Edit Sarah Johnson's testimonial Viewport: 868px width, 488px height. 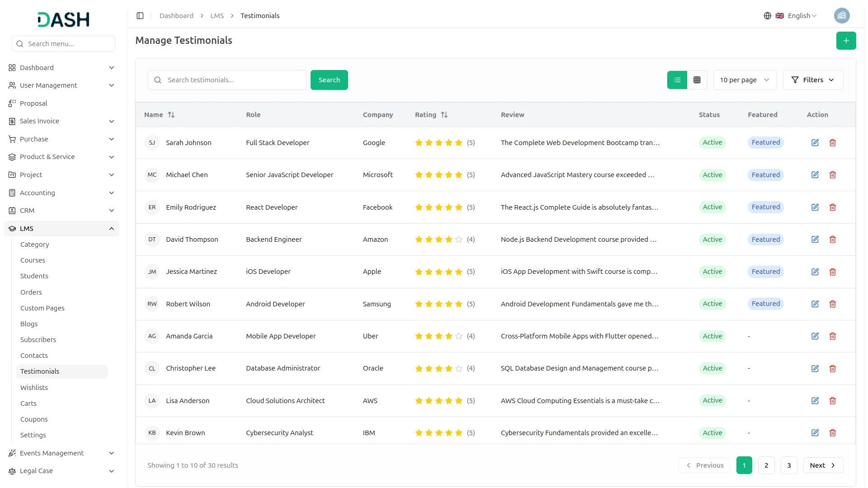pyautogui.click(x=815, y=143)
